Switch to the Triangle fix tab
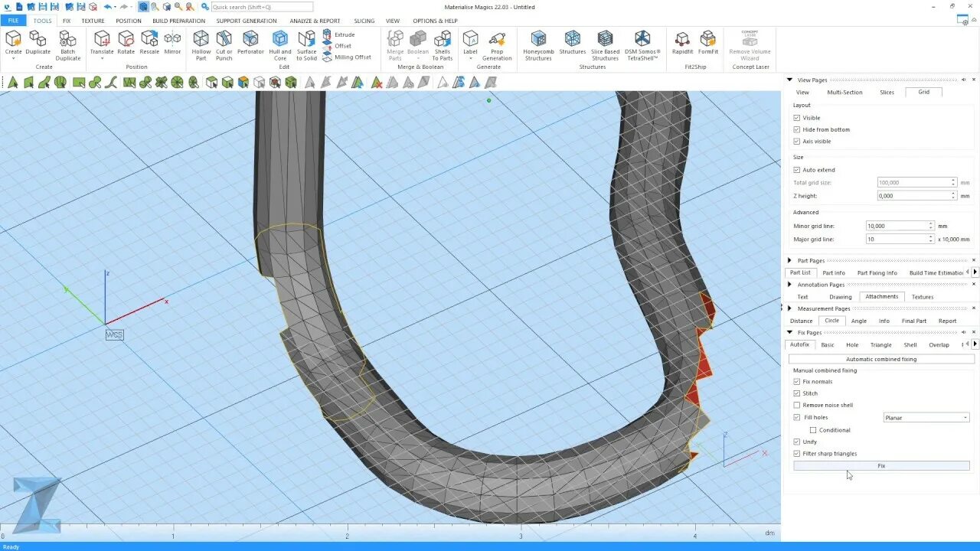 point(880,345)
